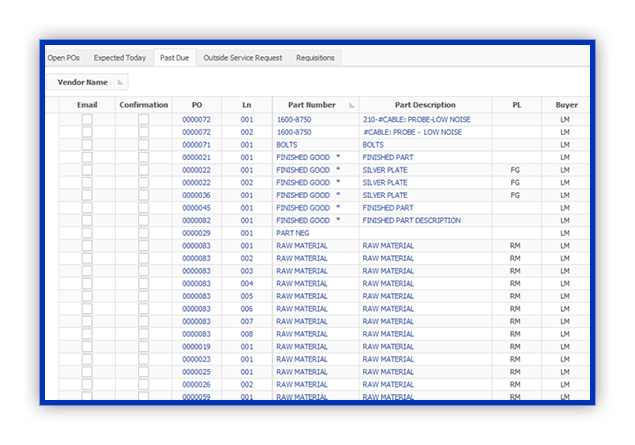Go to Outside Service Request tab

coord(243,58)
